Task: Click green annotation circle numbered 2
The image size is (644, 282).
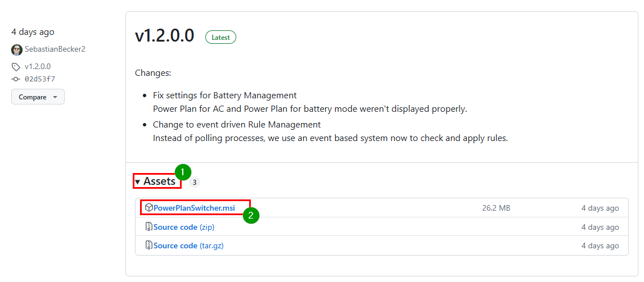Action: tap(251, 215)
